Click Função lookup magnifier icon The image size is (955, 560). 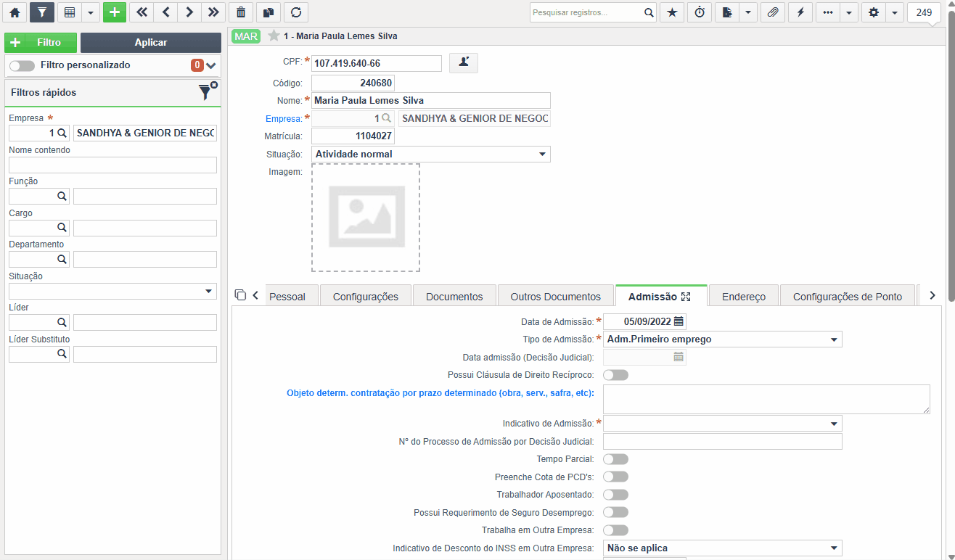click(62, 196)
